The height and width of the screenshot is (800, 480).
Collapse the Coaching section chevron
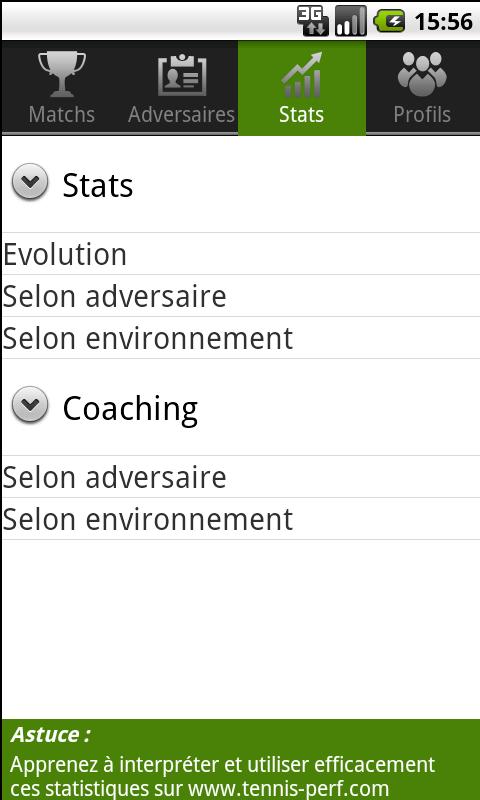click(x=30, y=405)
